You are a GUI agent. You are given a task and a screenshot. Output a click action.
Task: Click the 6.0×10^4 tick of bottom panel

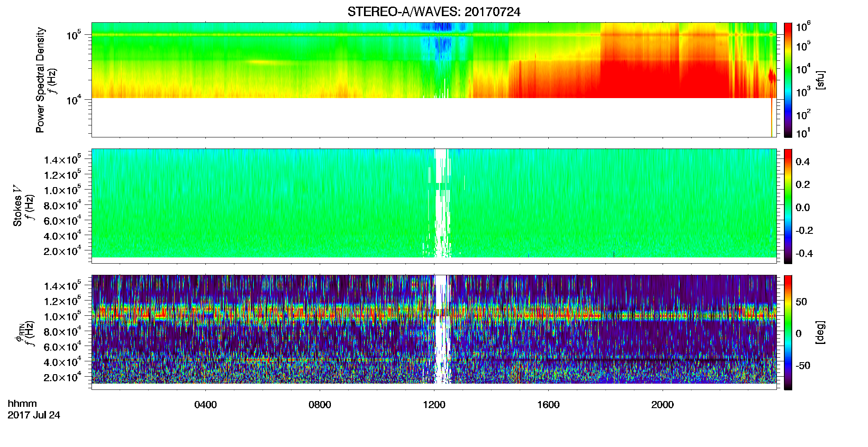coord(63,347)
